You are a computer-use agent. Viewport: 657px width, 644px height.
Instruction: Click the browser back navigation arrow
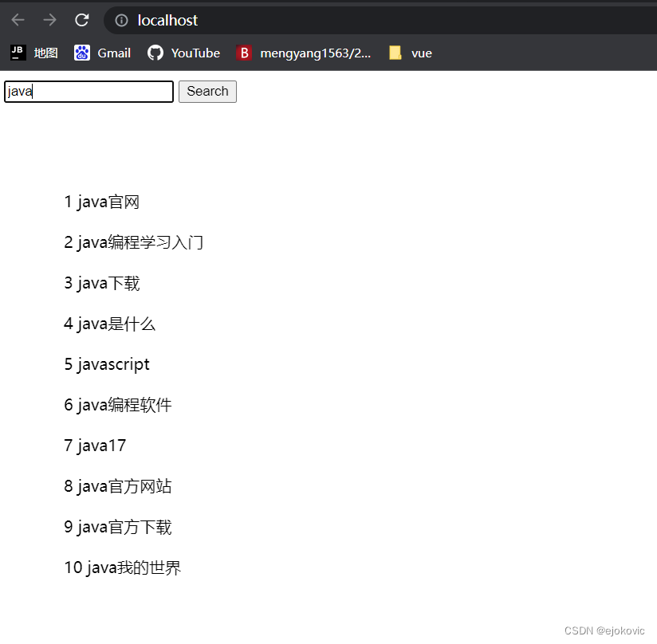pos(17,20)
